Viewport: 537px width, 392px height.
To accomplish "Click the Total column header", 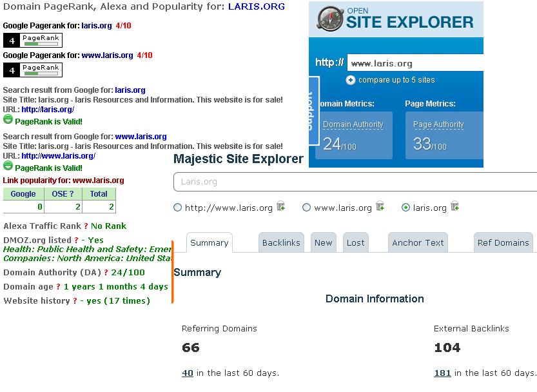I will click(x=99, y=193).
